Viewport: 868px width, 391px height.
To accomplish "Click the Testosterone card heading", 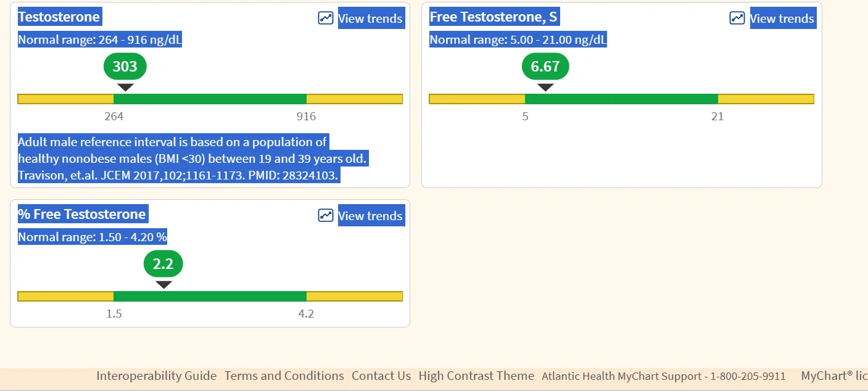I will pyautogui.click(x=59, y=17).
